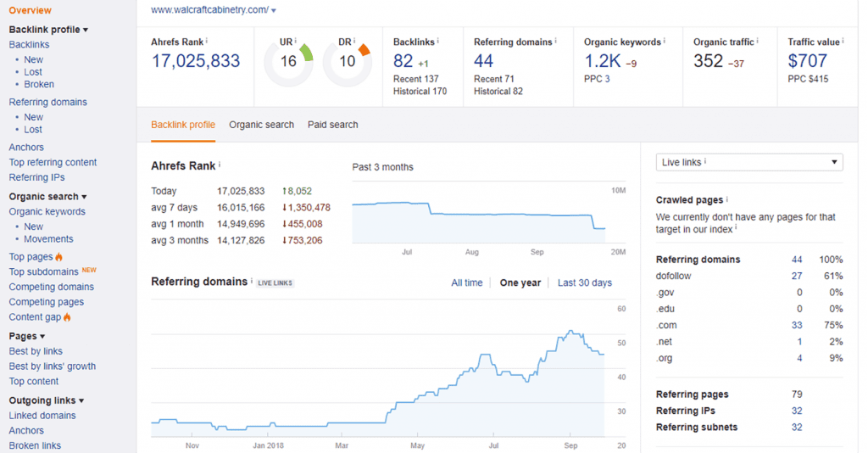Open Linked domains in sidebar

coord(42,416)
